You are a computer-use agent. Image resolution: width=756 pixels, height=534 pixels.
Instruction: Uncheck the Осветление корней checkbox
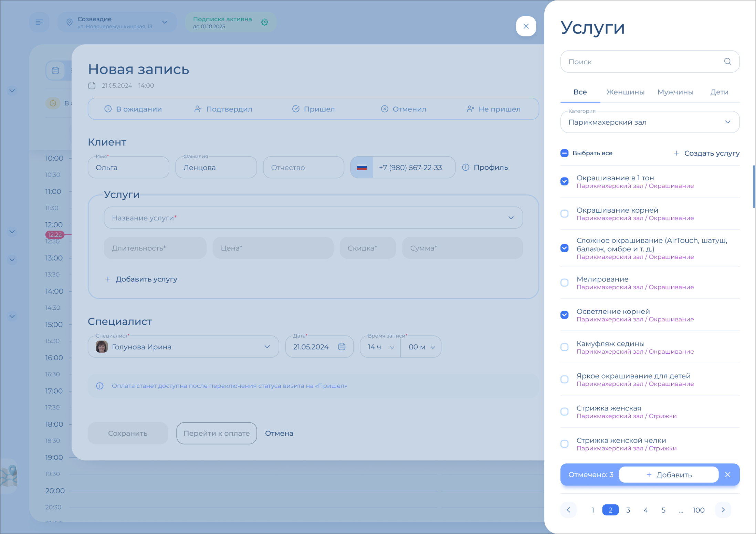point(565,315)
